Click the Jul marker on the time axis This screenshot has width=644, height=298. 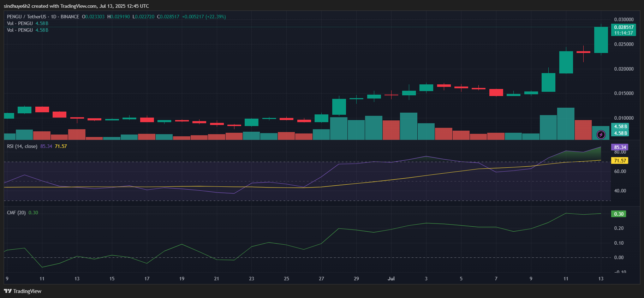[391, 279]
